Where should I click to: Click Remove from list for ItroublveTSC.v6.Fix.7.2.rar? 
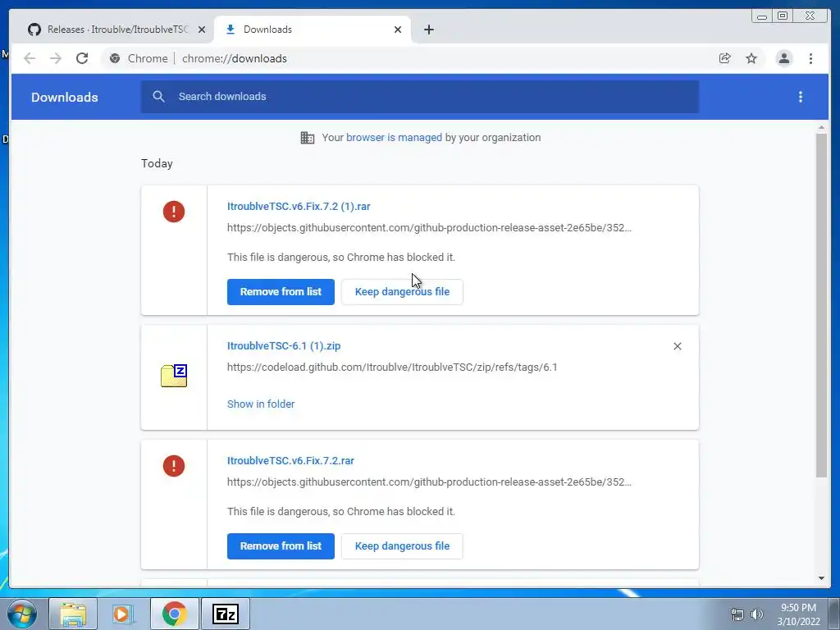281,546
